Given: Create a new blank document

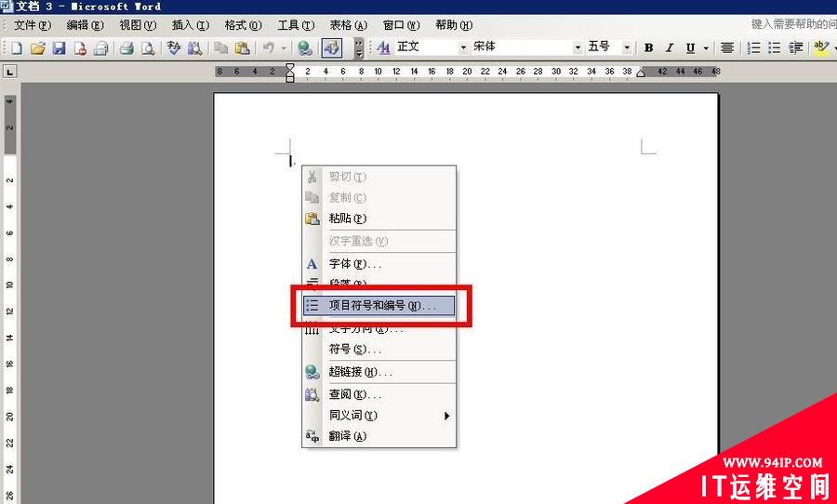Looking at the screenshot, I should coord(17,48).
